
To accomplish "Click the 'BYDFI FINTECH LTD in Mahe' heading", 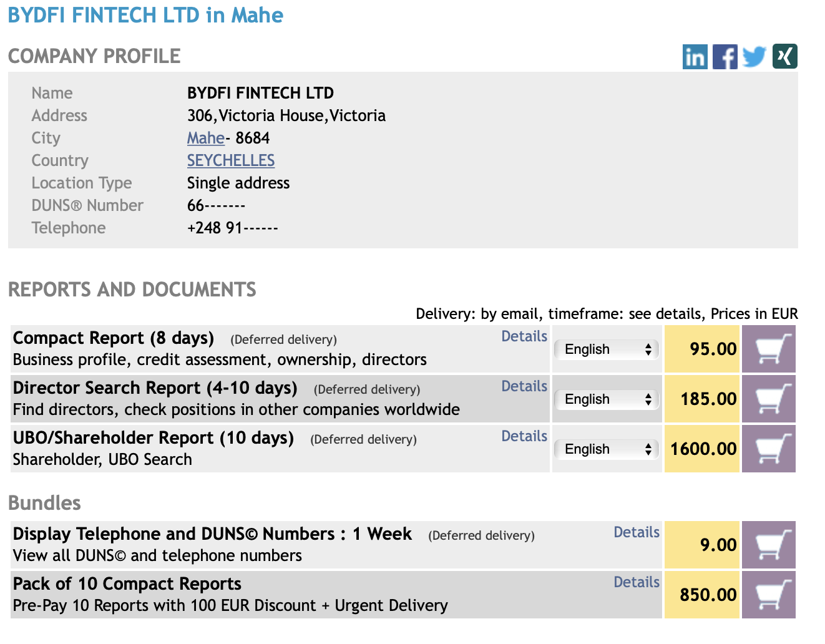I will tap(145, 15).
